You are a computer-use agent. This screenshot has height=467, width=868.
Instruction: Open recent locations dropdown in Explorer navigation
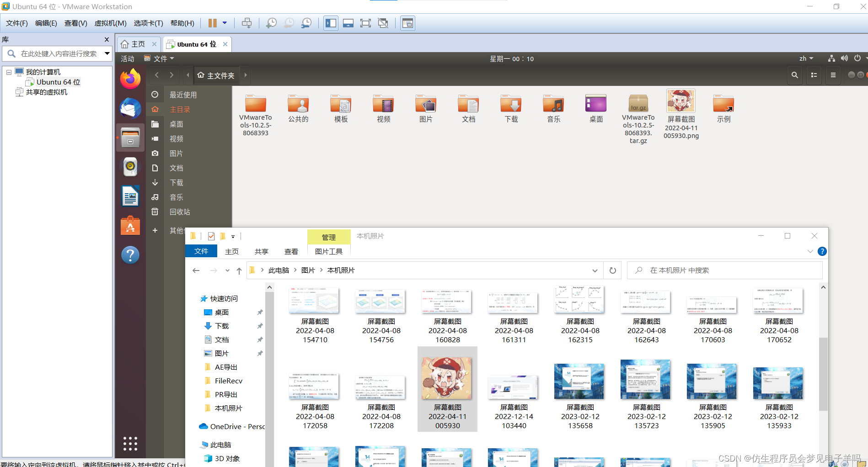[227, 271]
